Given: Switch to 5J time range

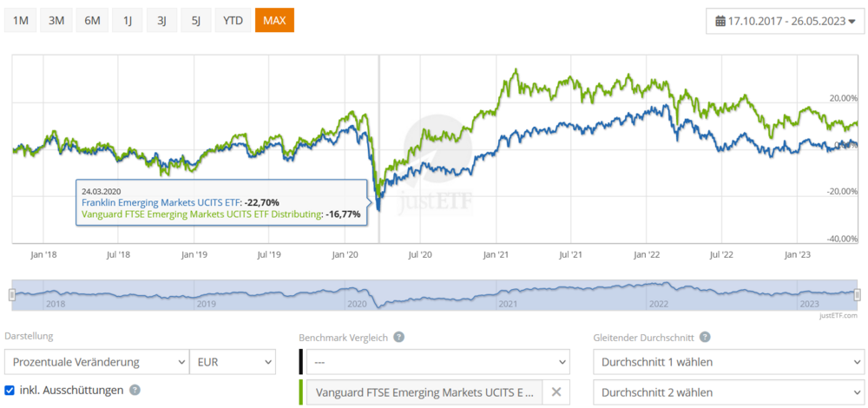Looking at the screenshot, I should [x=195, y=21].
